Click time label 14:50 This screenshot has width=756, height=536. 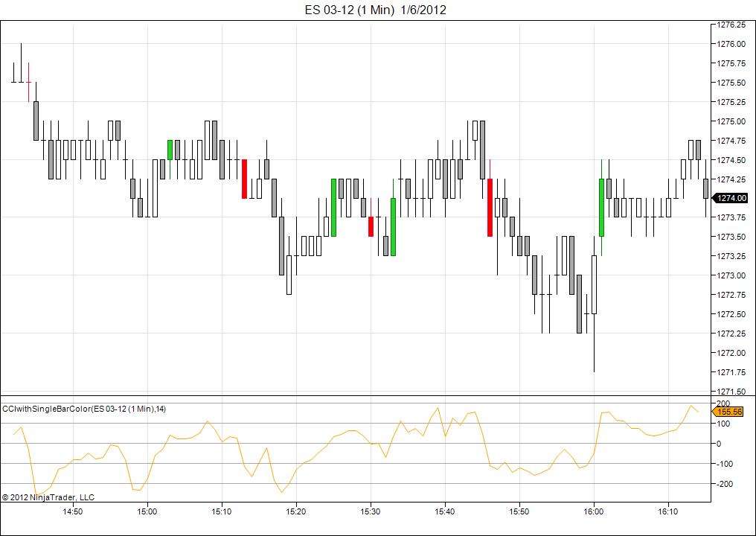tap(73, 511)
